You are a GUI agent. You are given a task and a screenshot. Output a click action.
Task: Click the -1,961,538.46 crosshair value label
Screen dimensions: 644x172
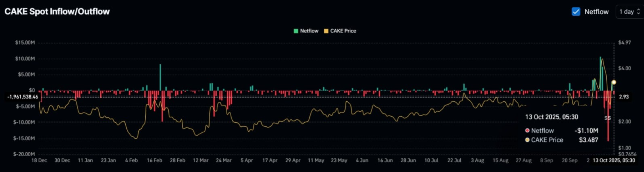coord(23,97)
